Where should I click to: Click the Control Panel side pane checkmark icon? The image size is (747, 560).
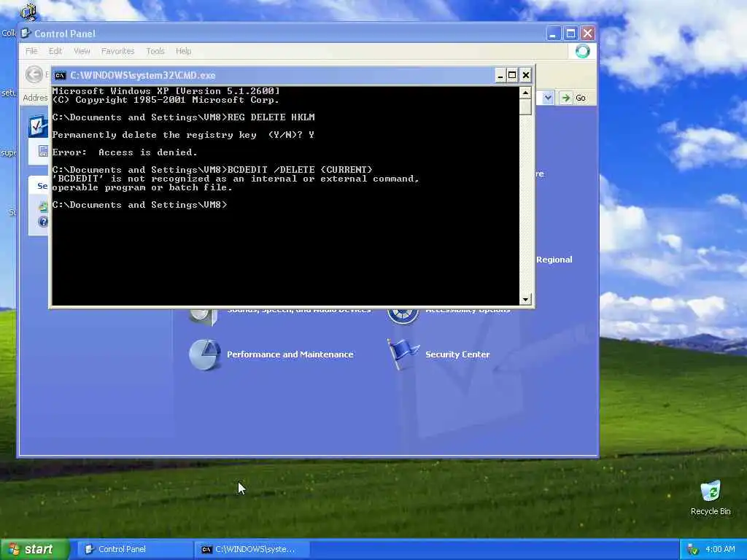(x=38, y=126)
